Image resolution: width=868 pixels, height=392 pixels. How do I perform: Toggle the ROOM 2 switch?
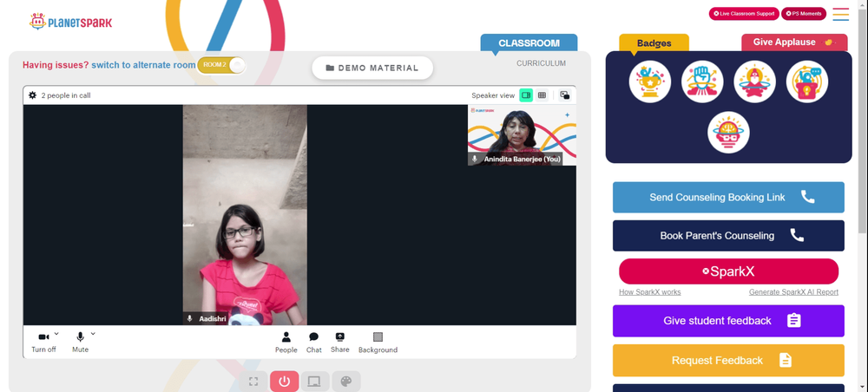click(x=221, y=65)
